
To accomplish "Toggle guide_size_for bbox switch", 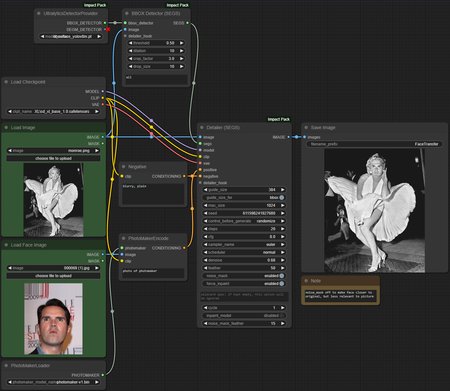I will point(244,198).
